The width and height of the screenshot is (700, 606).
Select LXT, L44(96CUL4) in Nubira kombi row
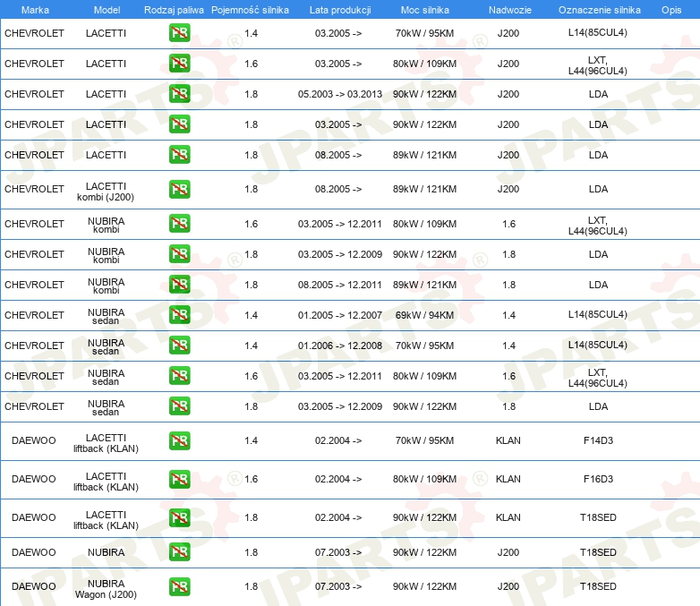[x=598, y=226]
